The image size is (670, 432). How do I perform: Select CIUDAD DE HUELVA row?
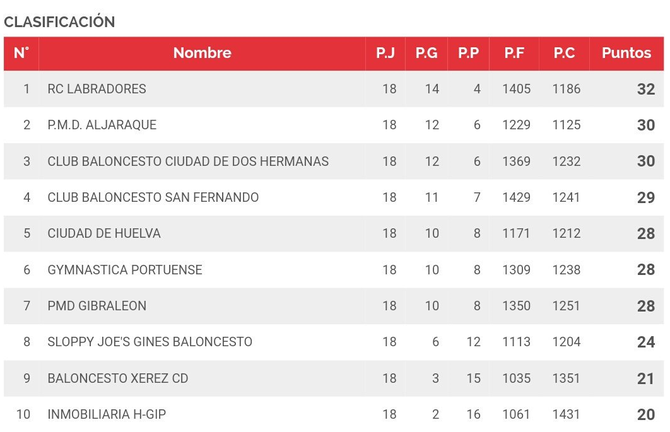[104, 233]
